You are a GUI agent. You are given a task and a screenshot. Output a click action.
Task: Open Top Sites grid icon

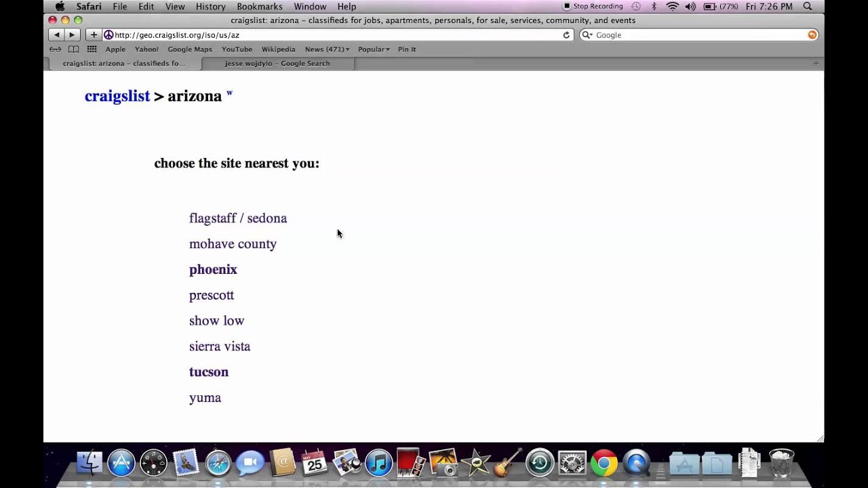[92, 49]
